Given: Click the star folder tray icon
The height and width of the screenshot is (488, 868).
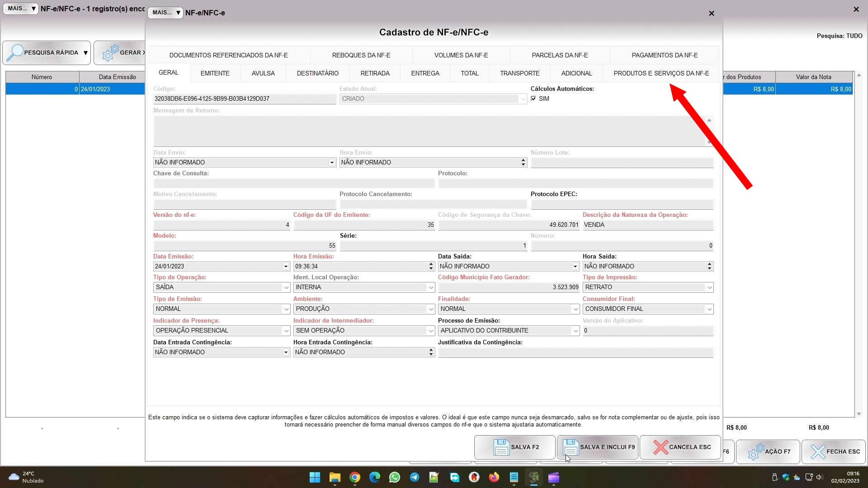Looking at the screenshot, I should [x=797, y=477].
